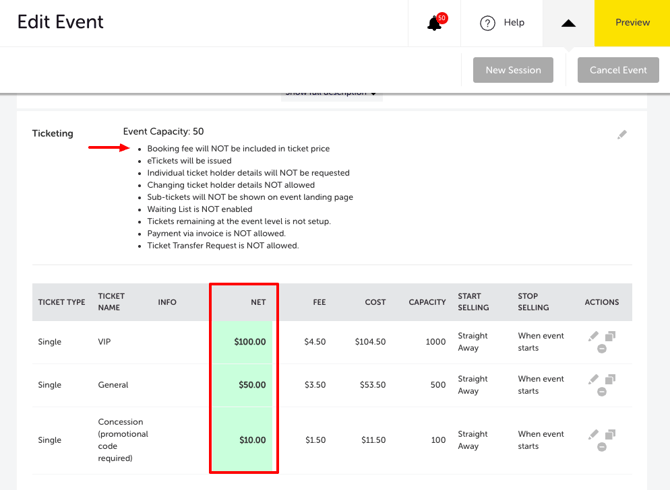
Task: Remove the VIP ticket
Action: (x=602, y=349)
